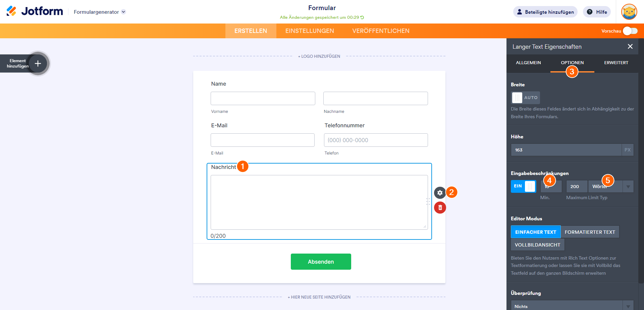The image size is (644, 310).
Task: Open the gear settings for the Nachricht field
Action: (x=440, y=193)
